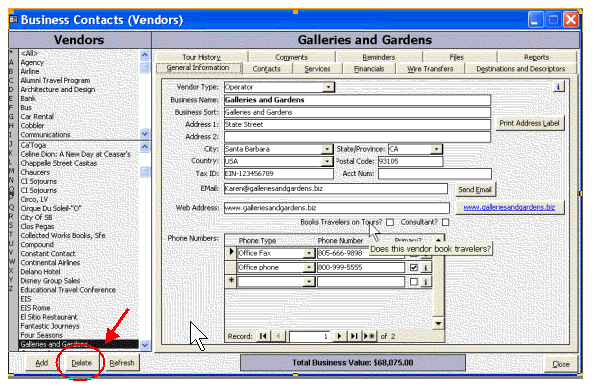Viewport: 594px width, 386px height.
Task: Open the Reports tab
Action: point(536,57)
